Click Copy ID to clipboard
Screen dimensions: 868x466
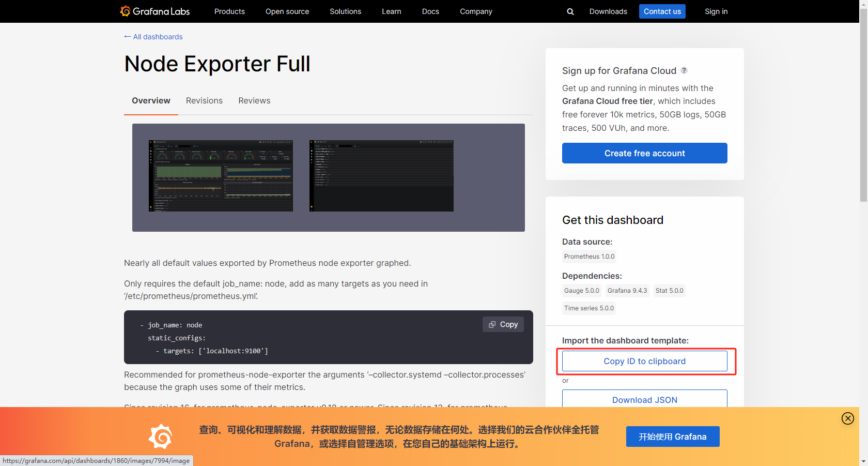pyautogui.click(x=645, y=361)
